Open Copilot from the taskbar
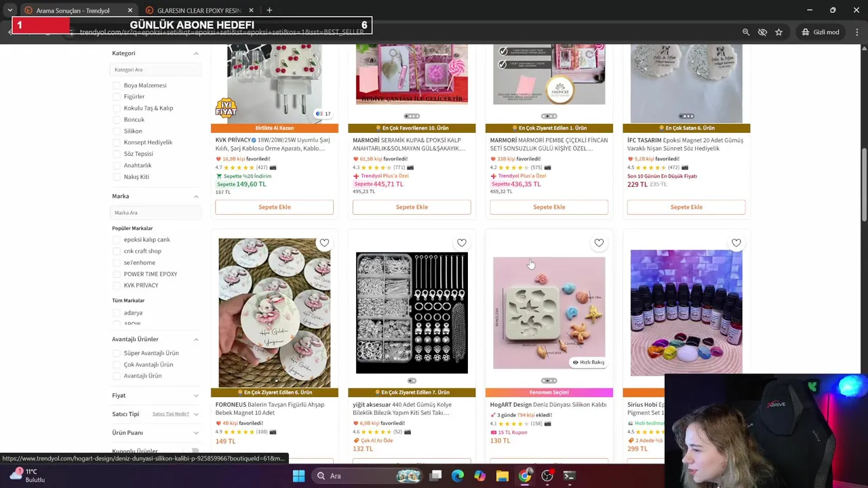 (x=480, y=476)
